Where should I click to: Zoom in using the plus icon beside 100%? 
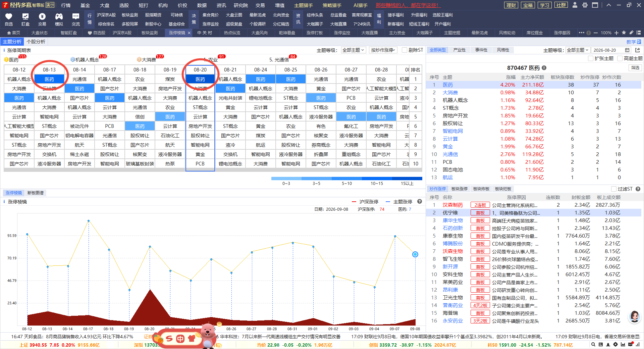coord(616,33)
